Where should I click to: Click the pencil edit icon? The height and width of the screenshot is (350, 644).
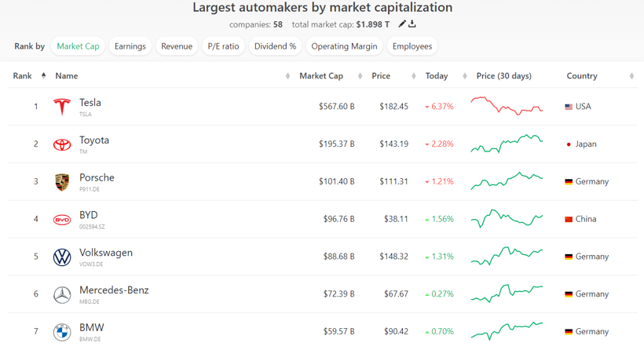(402, 24)
